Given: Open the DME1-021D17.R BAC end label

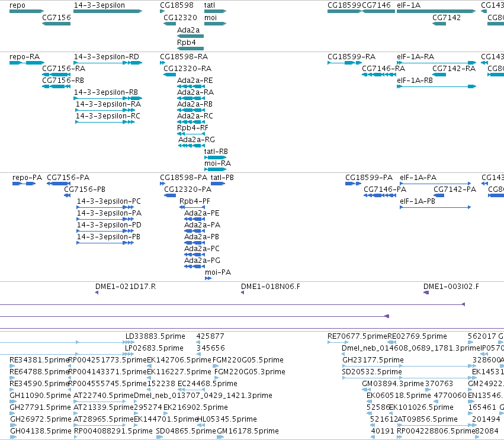Looking at the screenshot, I should 126,287.
